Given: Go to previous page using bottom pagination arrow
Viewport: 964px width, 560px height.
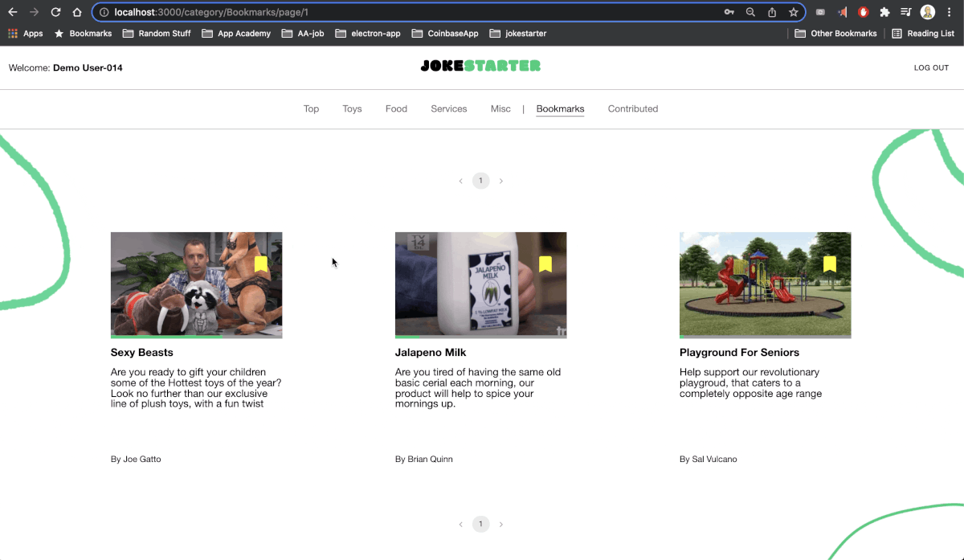Looking at the screenshot, I should 460,525.
